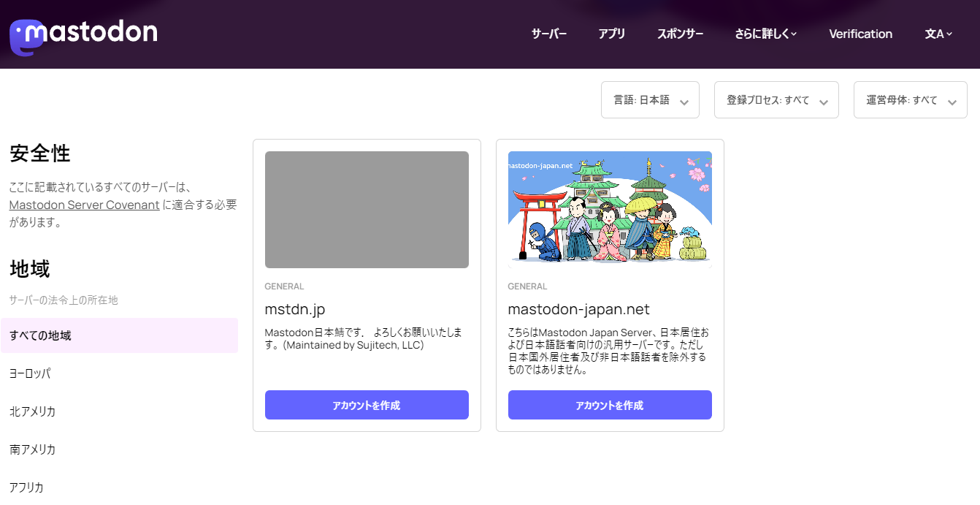Open the Verification page

tap(861, 34)
